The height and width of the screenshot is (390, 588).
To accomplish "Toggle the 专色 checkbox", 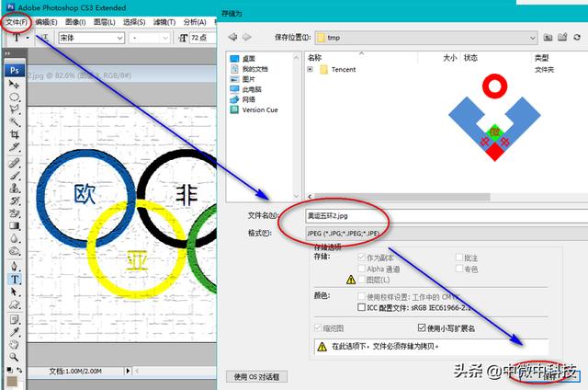I will pyautogui.click(x=459, y=269).
